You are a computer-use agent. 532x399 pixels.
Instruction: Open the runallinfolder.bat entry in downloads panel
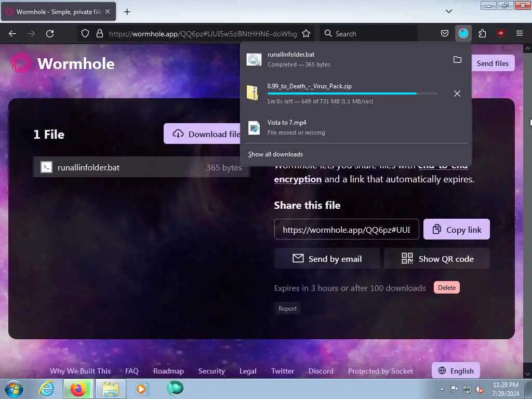click(345, 59)
